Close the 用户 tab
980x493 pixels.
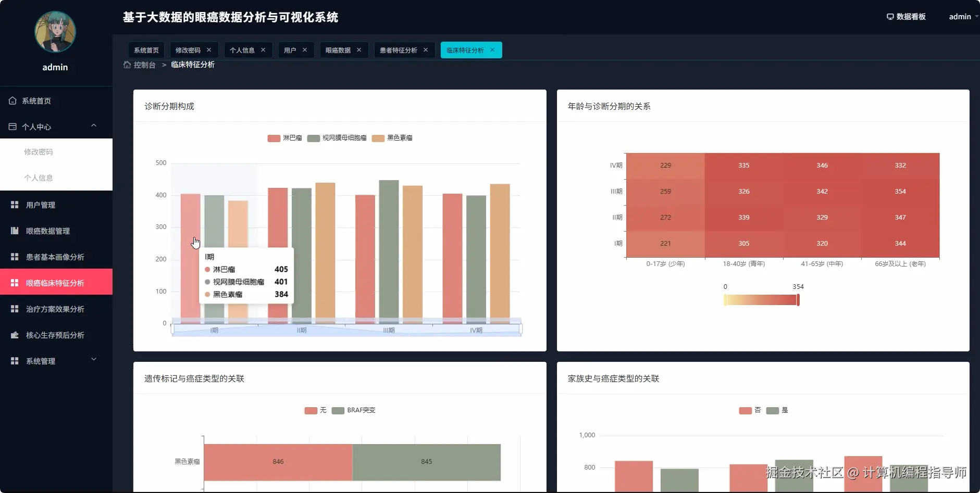(305, 50)
